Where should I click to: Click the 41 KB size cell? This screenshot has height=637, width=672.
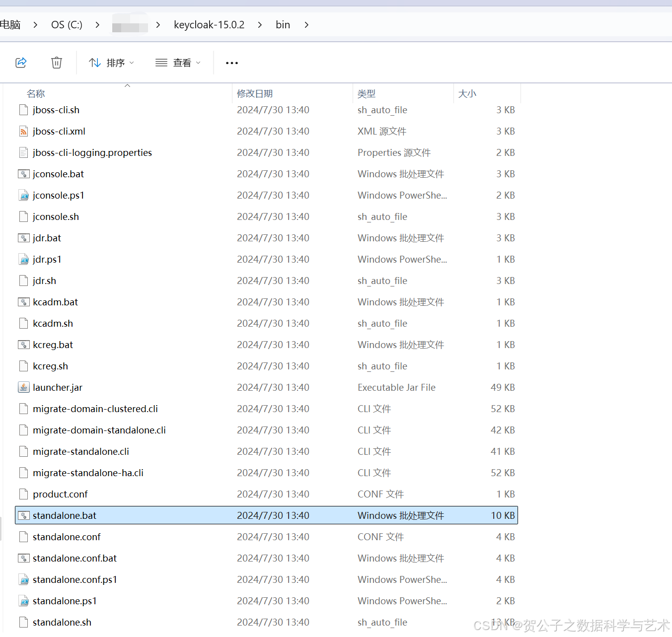tap(503, 451)
